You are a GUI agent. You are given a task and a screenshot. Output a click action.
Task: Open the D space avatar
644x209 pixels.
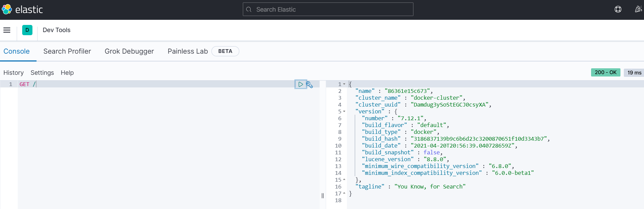point(27,30)
